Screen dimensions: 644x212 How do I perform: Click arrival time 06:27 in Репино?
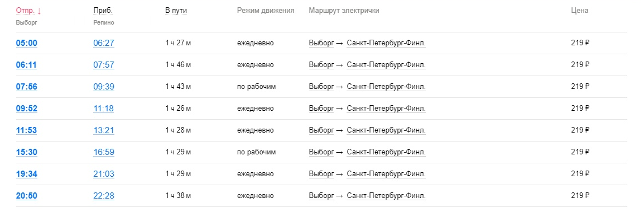pos(103,43)
